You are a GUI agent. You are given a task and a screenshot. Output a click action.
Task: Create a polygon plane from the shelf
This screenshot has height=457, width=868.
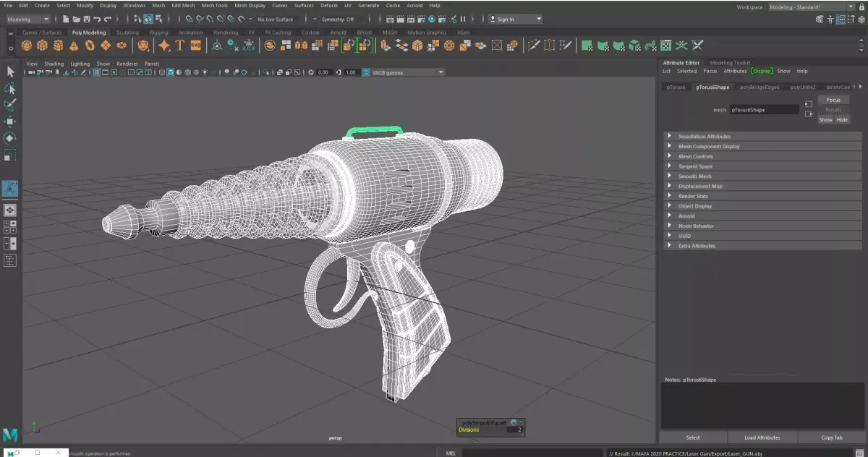tap(106, 46)
